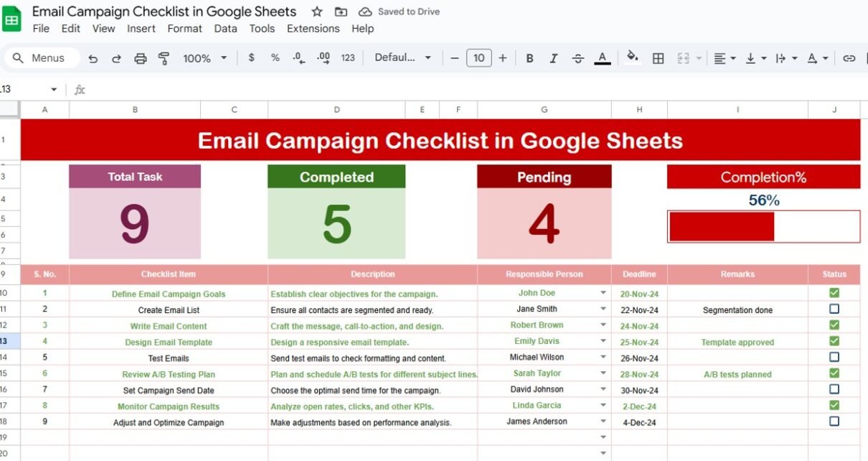Open the File menu
Image resolution: width=868 pixels, height=461 pixels.
tap(41, 29)
